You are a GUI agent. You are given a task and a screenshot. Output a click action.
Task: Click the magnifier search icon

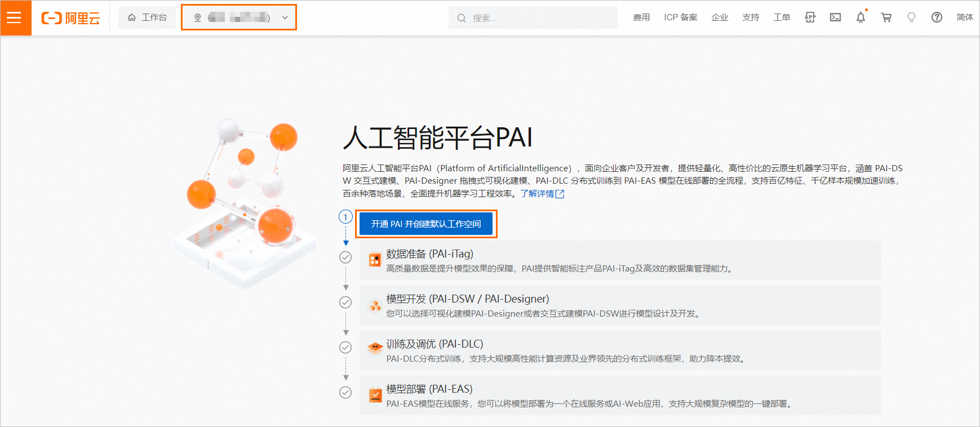coord(462,18)
